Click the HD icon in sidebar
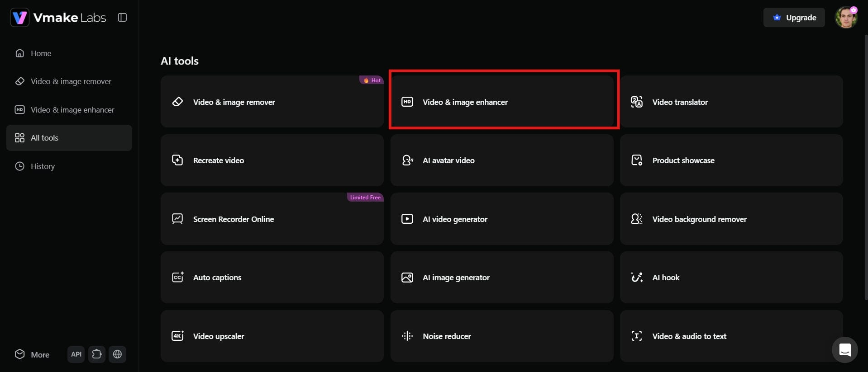868x372 pixels. pyautogui.click(x=19, y=110)
